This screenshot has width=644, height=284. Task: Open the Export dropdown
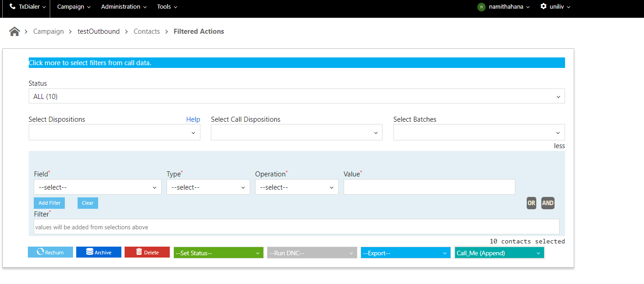tap(405, 253)
